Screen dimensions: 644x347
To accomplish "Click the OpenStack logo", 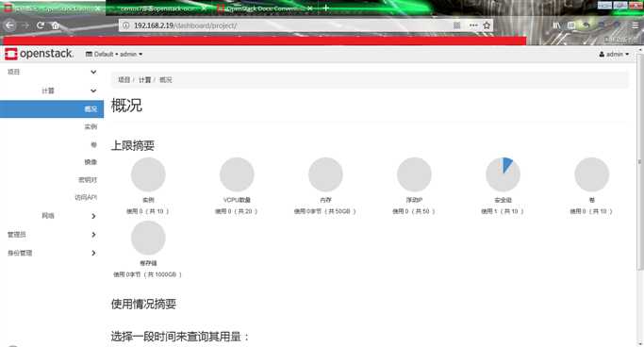I will point(39,54).
